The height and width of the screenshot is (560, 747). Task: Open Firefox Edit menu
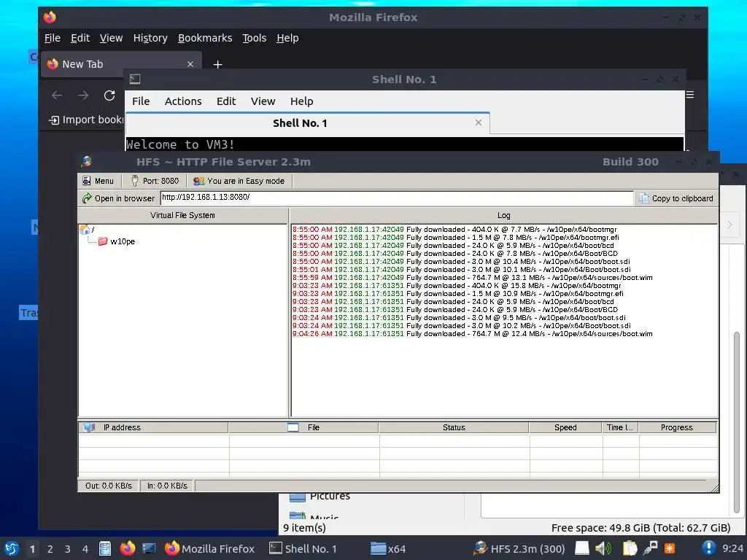[x=80, y=38]
